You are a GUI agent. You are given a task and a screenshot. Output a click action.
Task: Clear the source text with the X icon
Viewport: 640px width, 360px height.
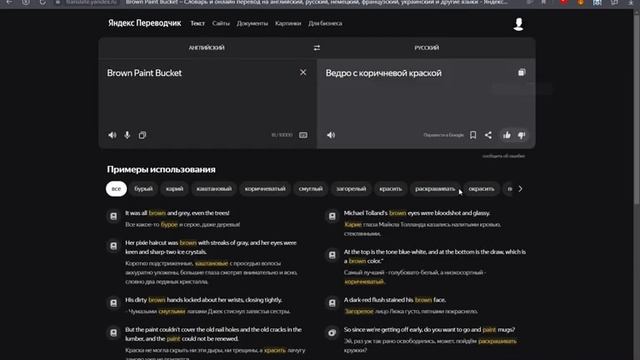[303, 73]
